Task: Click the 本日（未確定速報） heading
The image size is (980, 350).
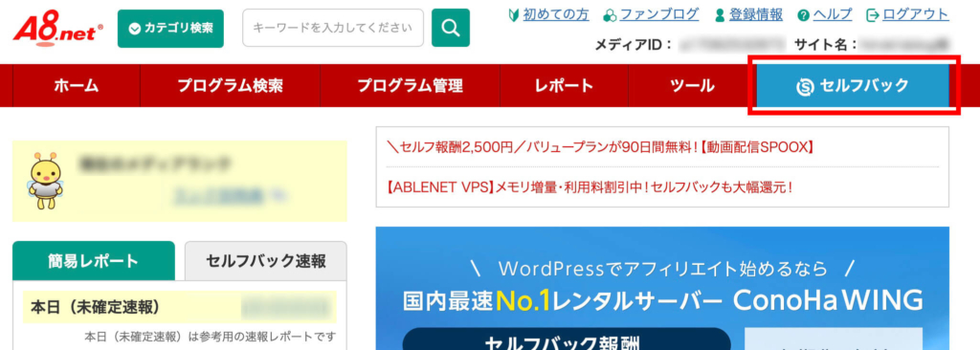Action: [95, 307]
